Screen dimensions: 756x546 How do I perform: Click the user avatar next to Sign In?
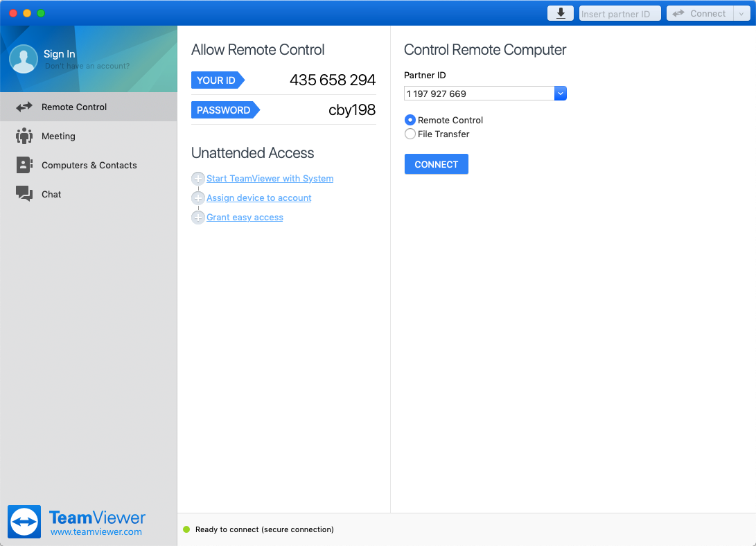[23, 59]
